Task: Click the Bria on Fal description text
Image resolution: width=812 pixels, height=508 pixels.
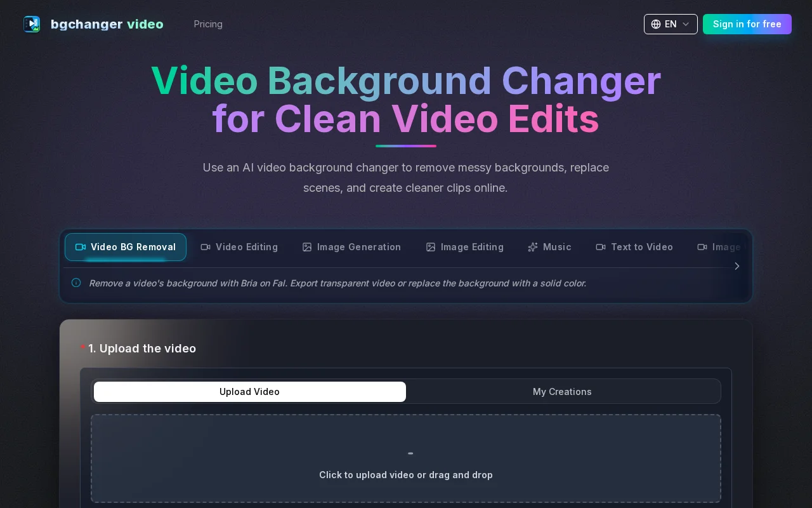Action: pyautogui.click(x=337, y=283)
